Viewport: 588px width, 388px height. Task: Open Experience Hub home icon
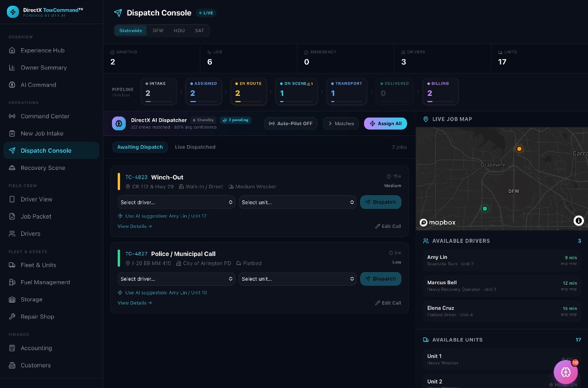point(12,51)
